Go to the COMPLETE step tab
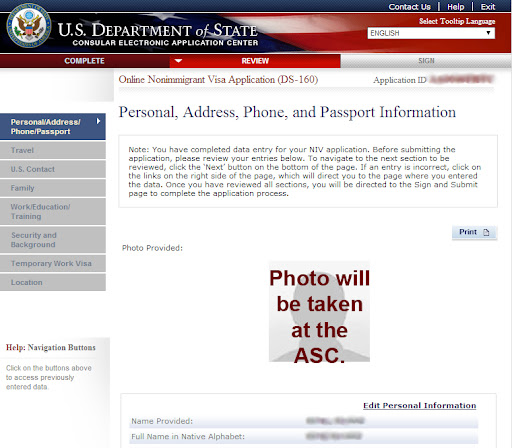Viewport: 512px width, 448px height. [85, 61]
